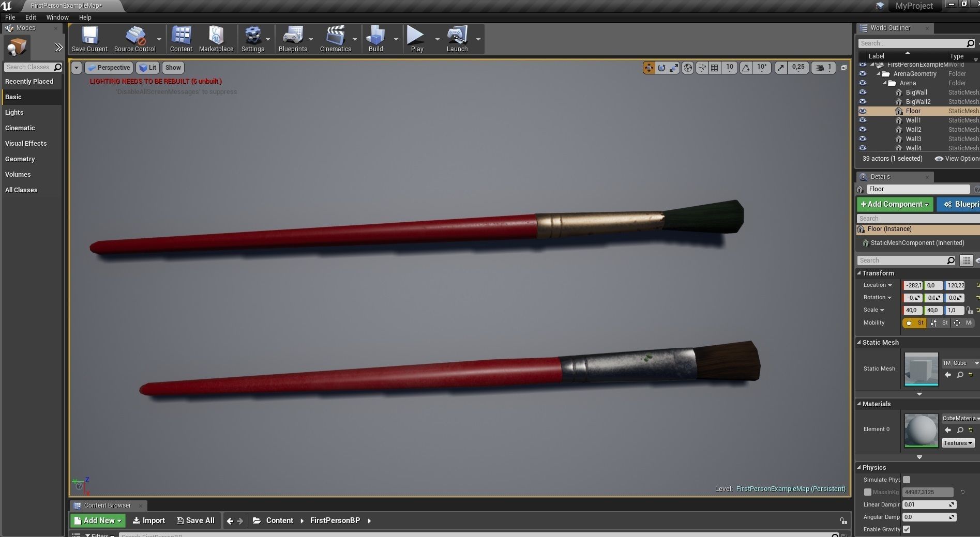The width and height of the screenshot is (980, 537).
Task: Open the Cinematics toolbar icon
Action: pyautogui.click(x=335, y=39)
